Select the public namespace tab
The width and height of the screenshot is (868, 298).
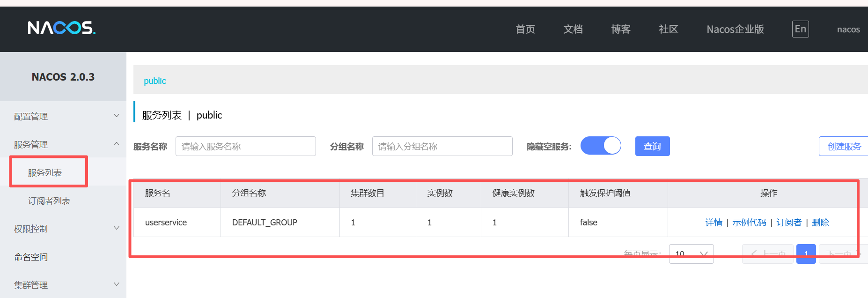(154, 81)
